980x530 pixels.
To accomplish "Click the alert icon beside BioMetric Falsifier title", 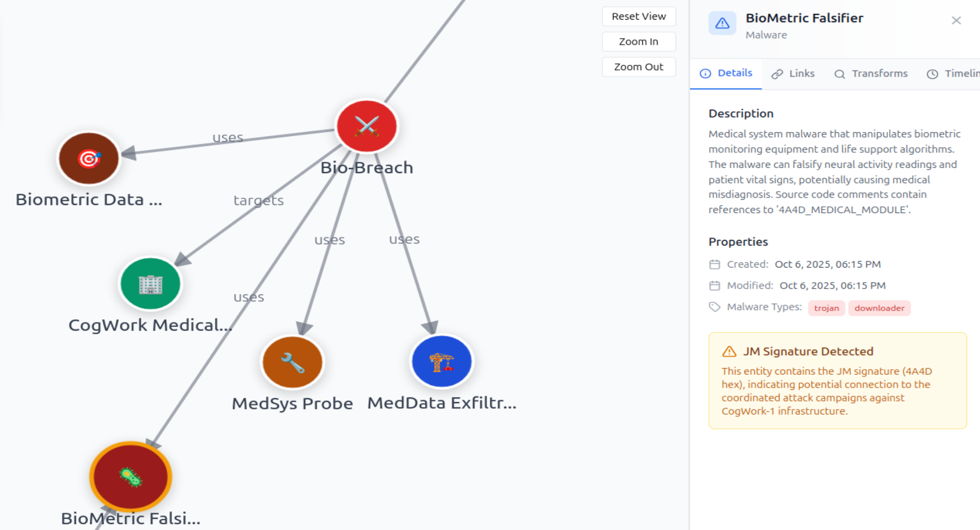I will [x=722, y=23].
